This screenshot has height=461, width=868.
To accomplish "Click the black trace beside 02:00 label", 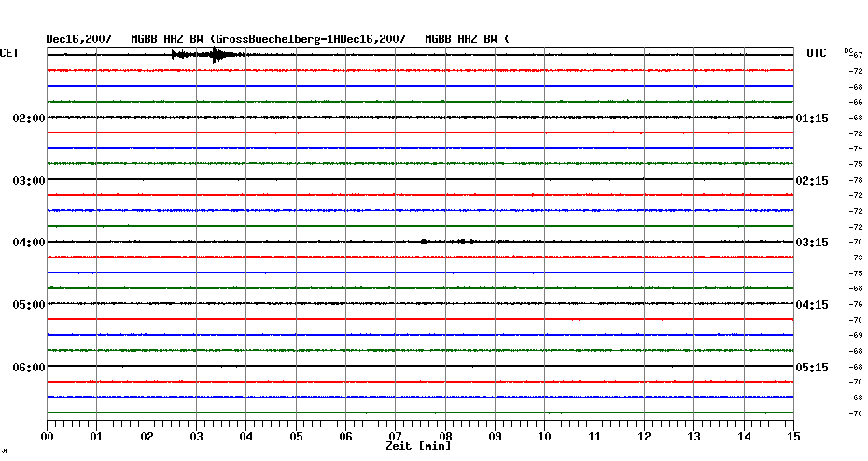I will [x=420, y=117].
